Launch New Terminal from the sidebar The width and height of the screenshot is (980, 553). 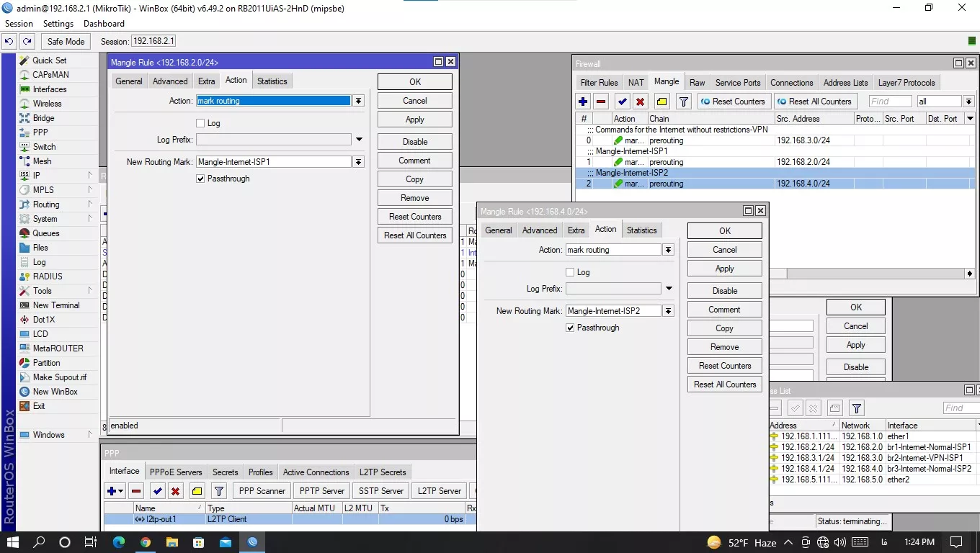55,305
